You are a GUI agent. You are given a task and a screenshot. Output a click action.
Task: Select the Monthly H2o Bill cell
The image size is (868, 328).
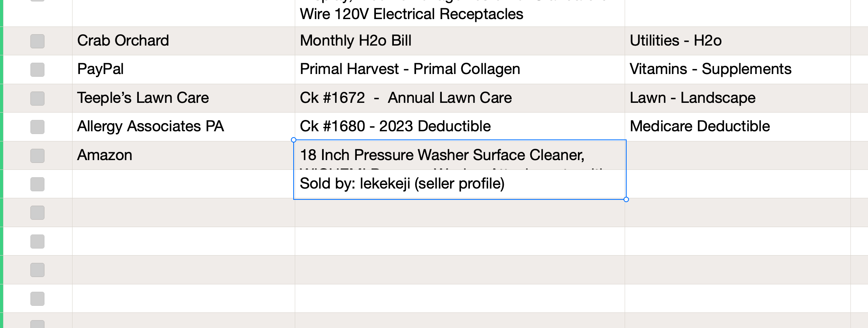(x=460, y=41)
